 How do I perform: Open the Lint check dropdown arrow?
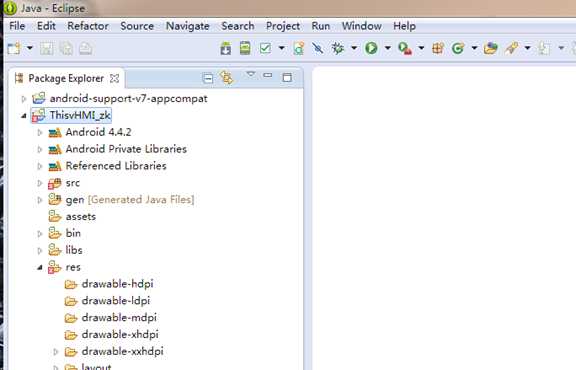281,48
